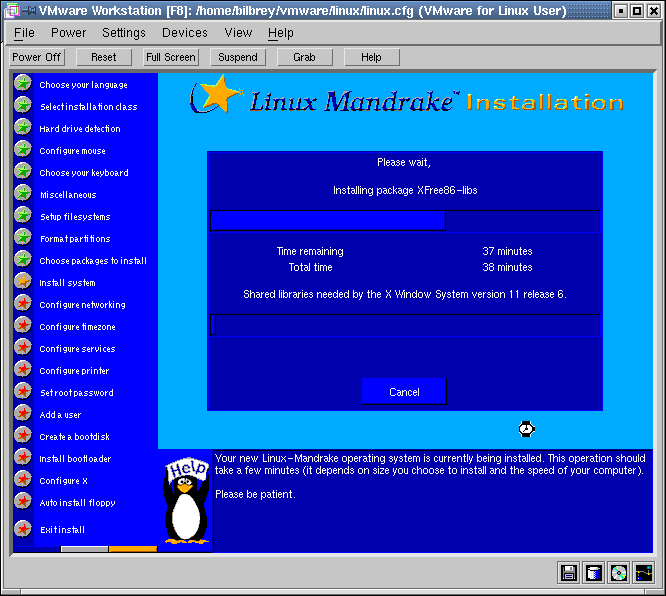The width and height of the screenshot is (666, 596).
Task: Click green star beside Choose your language
Action: pyautogui.click(x=22, y=84)
